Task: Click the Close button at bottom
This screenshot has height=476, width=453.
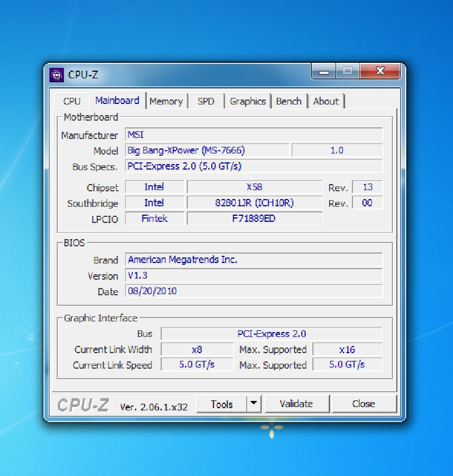Action: point(364,404)
